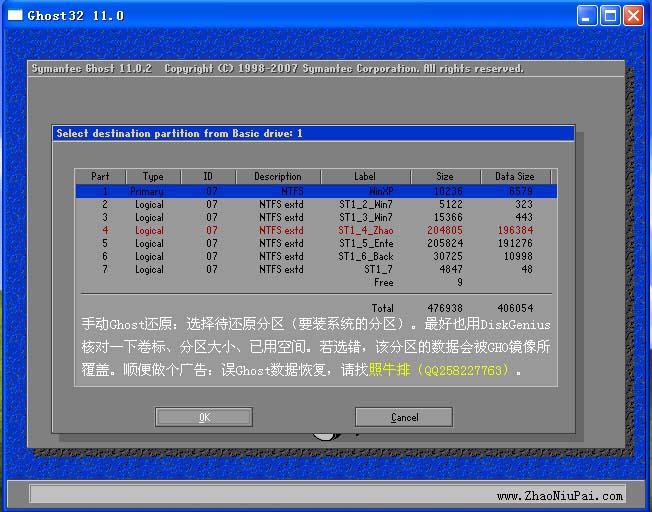
Task: Click data size value 10998
Action: tap(519, 256)
